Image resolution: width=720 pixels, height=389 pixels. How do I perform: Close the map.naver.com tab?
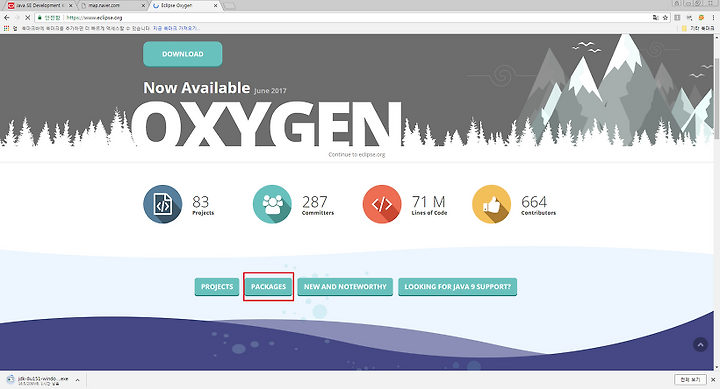[x=143, y=6]
